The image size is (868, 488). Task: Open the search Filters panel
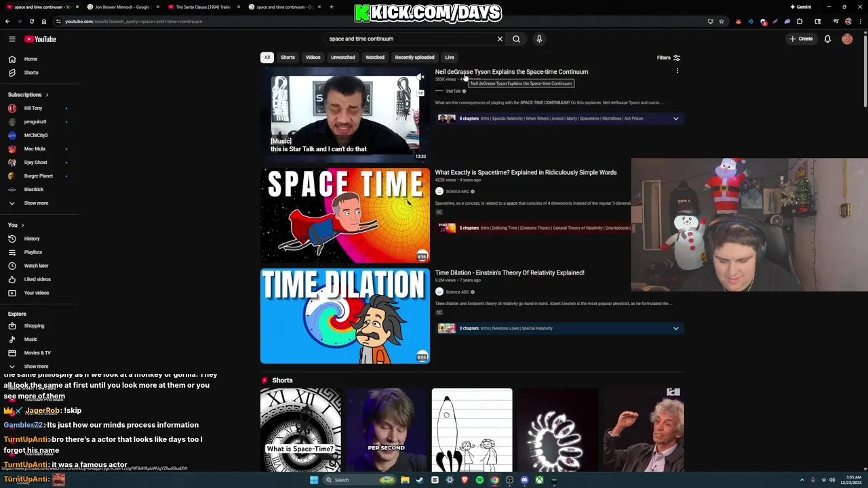click(x=668, y=58)
